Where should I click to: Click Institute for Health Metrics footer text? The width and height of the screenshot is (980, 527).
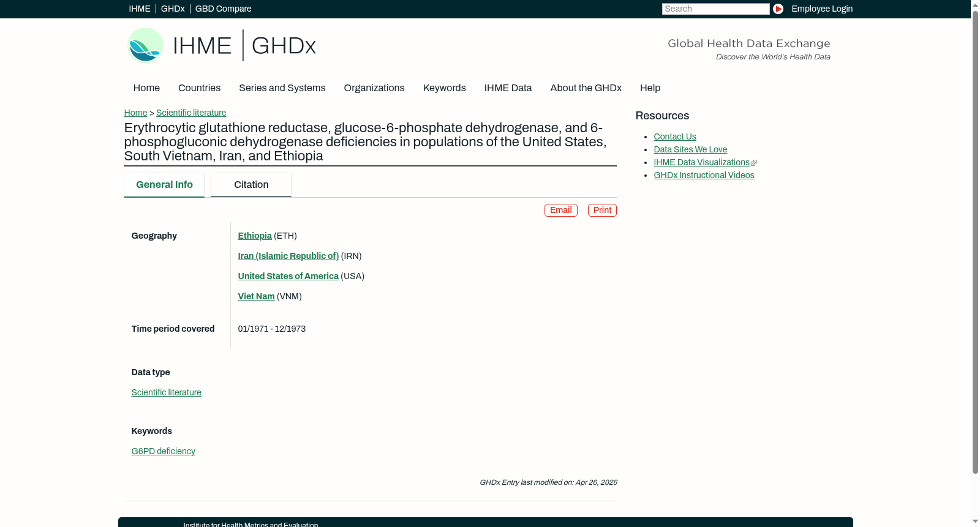pos(251,525)
